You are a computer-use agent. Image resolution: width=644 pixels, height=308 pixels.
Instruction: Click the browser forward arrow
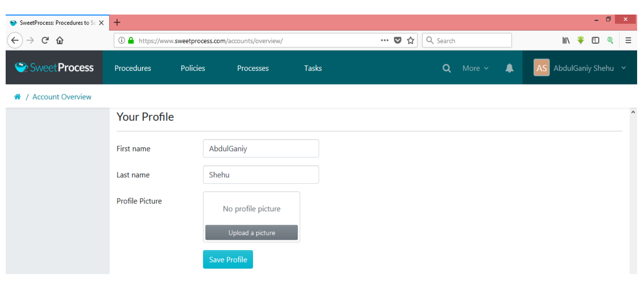click(x=30, y=40)
